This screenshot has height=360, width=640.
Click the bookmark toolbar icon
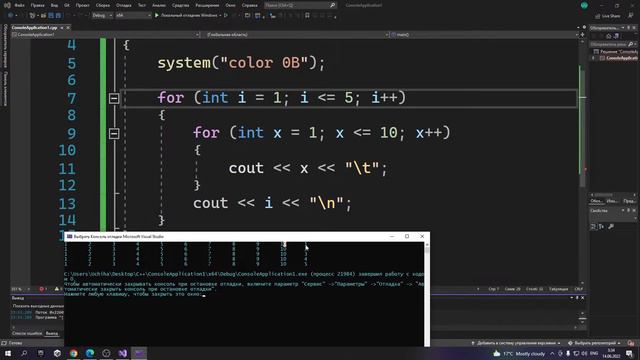[307, 16]
